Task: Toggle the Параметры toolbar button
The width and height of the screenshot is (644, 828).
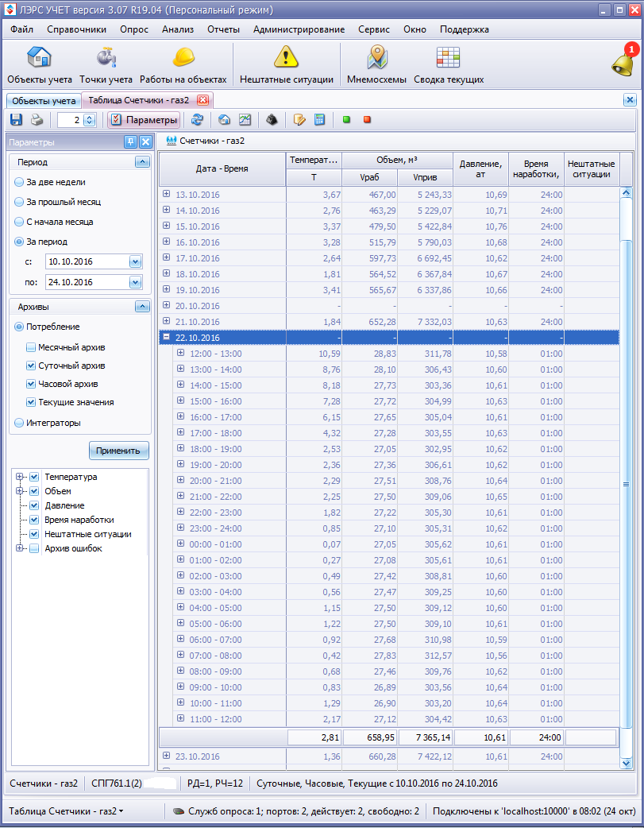Action: pyautogui.click(x=144, y=120)
